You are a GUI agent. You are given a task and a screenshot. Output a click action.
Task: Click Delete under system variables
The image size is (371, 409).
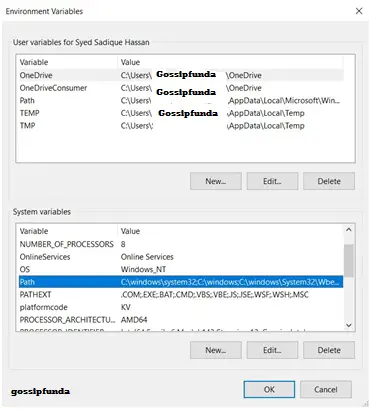pyautogui.click(x=329, y=350)
